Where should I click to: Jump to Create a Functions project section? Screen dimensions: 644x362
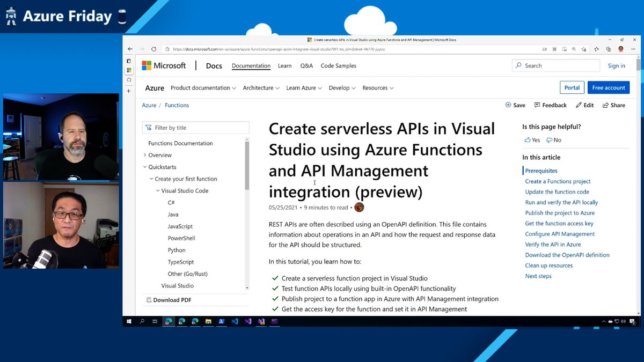tap(558, 181)
